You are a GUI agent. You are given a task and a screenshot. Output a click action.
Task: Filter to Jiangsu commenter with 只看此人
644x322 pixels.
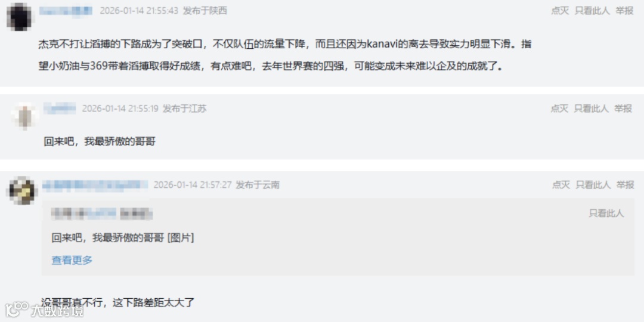pos(591,109)
